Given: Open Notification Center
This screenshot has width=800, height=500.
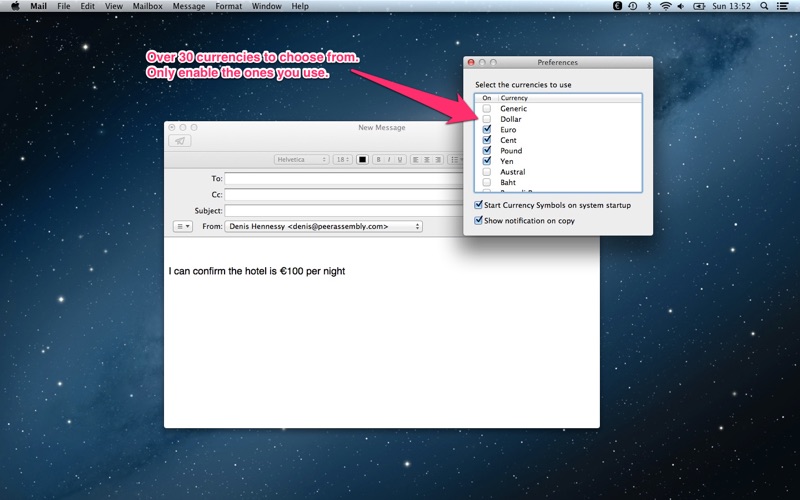Looking at the screenshot, I should (782, 6).
